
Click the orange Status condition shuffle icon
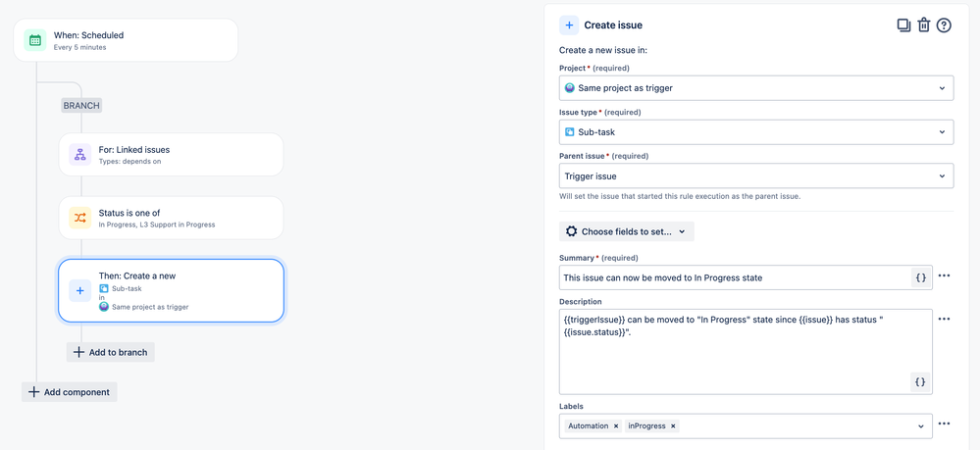tap(80, 218)
